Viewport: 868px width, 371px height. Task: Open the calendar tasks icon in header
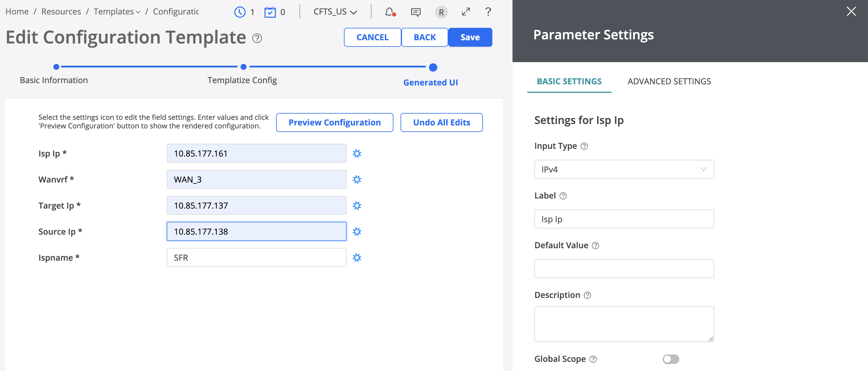[x=270, y=12]
